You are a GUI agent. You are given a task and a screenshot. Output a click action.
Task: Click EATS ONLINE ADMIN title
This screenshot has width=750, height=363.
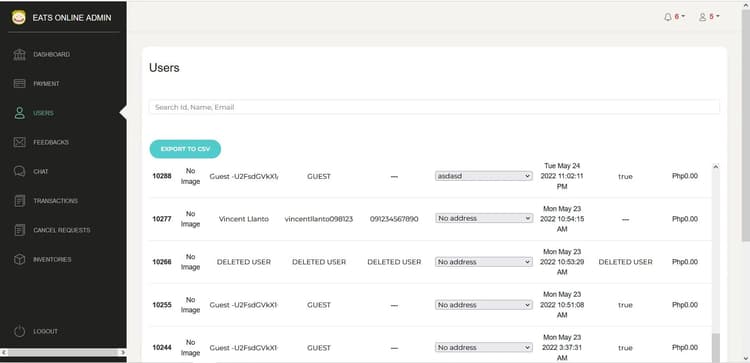point(72,18)
